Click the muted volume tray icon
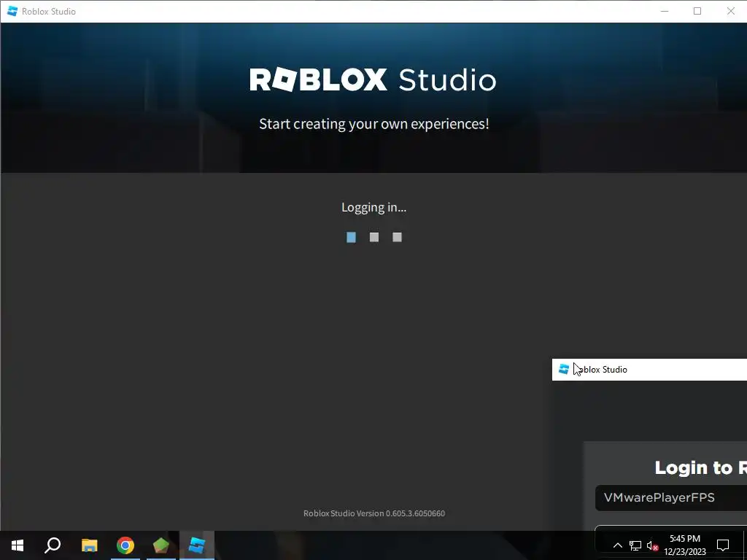The image size is (747, 560). (x=652, y=545)
